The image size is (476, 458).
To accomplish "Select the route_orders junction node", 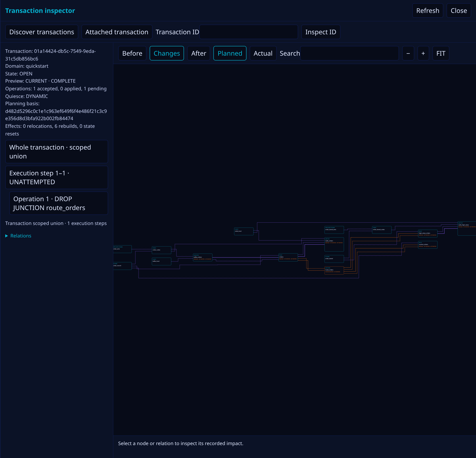I will click(x=334, y=270).
